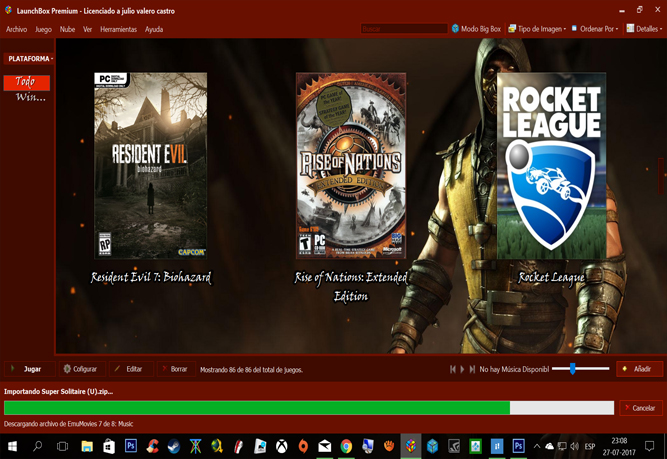Expand the PLATAFORMA filter dropdown
667x459 pixels.
point(29,59)
